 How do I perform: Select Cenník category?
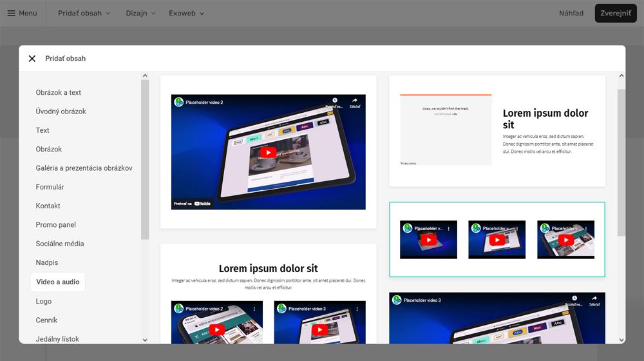point(46,320)
